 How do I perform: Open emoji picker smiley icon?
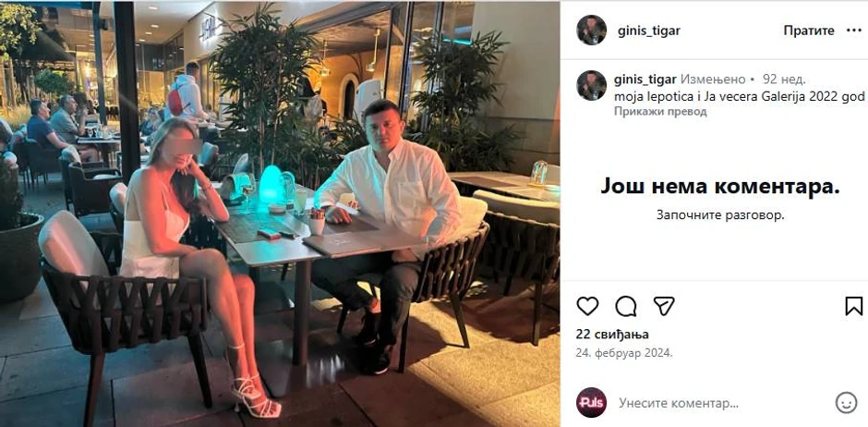(846, 403)
